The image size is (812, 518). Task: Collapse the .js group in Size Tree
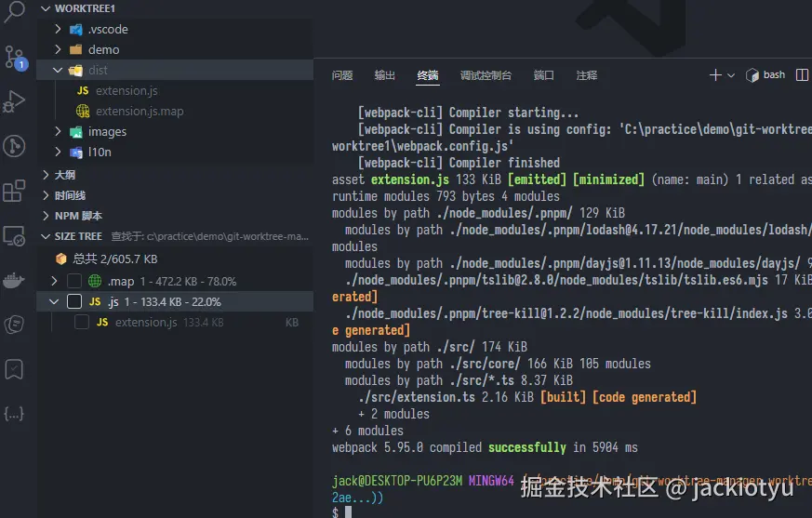pos(54,301)
